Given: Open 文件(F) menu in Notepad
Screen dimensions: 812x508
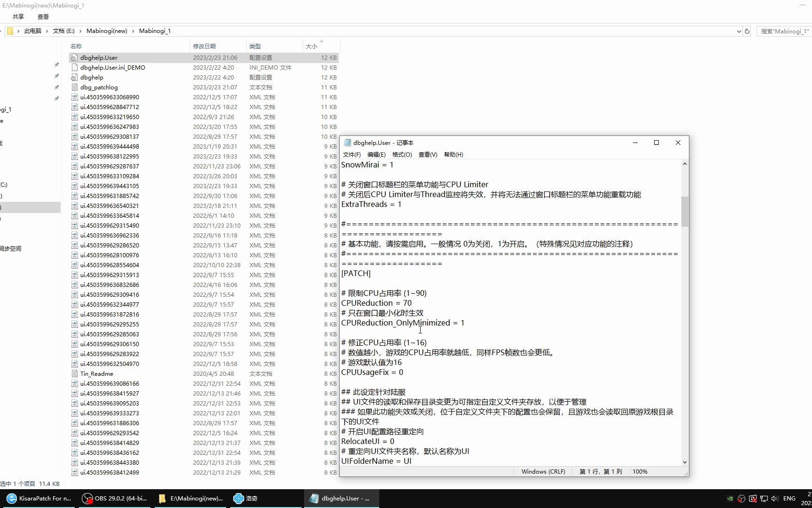Looking at the screenshot, I should click(351, 155).
